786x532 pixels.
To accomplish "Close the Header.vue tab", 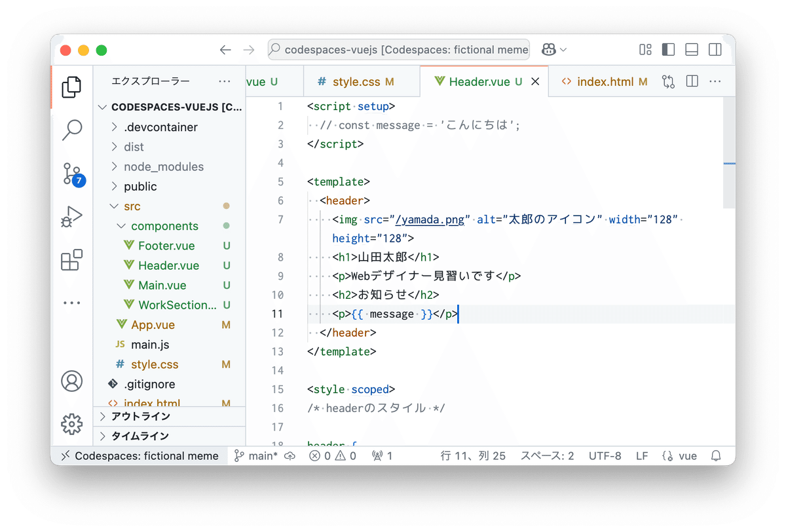I will coord(535,82).
